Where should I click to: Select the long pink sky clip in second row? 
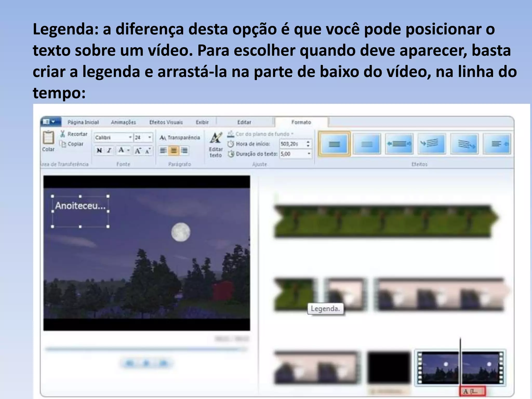(442, 294)
